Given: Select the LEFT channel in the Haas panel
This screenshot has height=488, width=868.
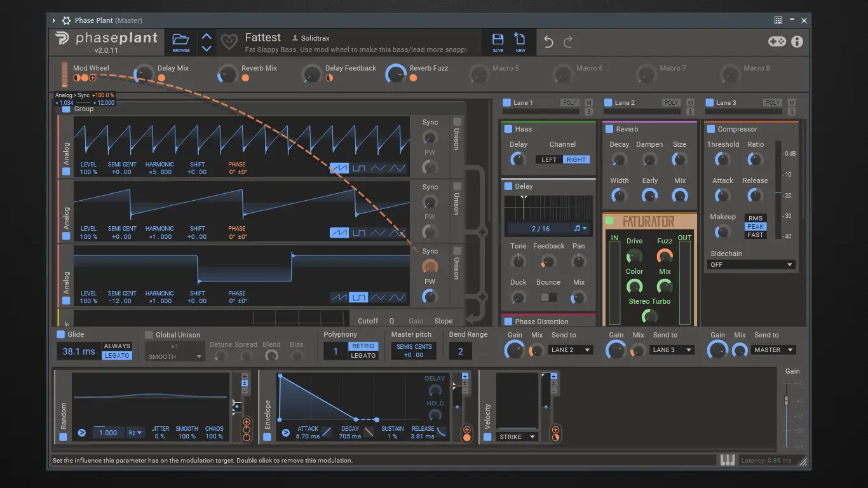Looking at the screenshot, I should pyautogui.click(x=548, y=159).
